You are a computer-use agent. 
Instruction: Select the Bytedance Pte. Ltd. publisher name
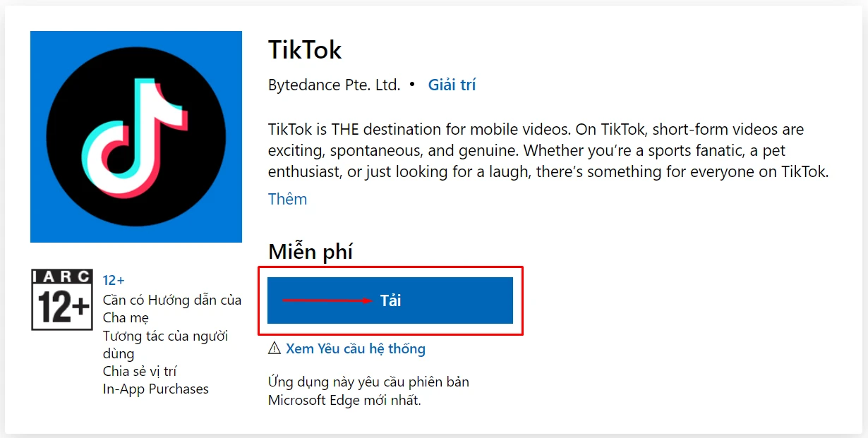pyautogui.click(x=334, y=85)
